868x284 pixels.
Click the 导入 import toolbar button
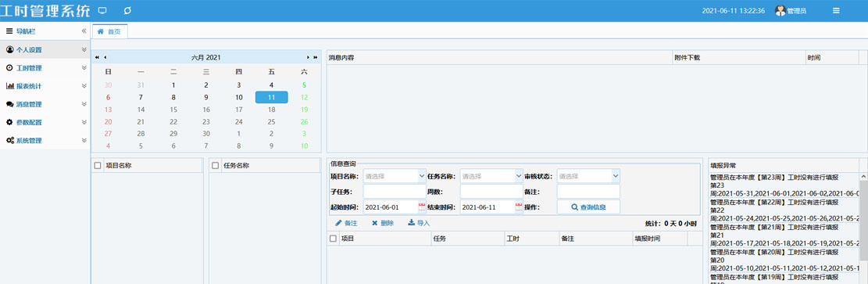pos(419,223)
